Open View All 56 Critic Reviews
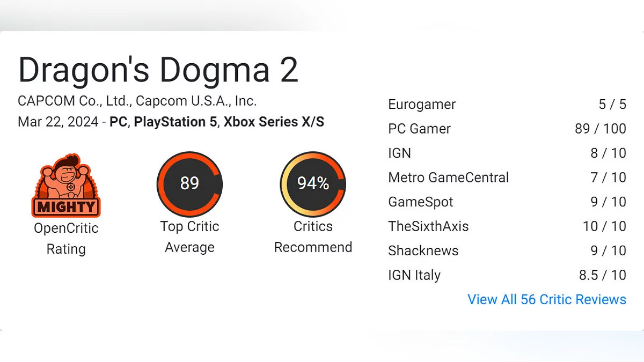This screenshot has width=644, height=362. [x=546, y=299]
